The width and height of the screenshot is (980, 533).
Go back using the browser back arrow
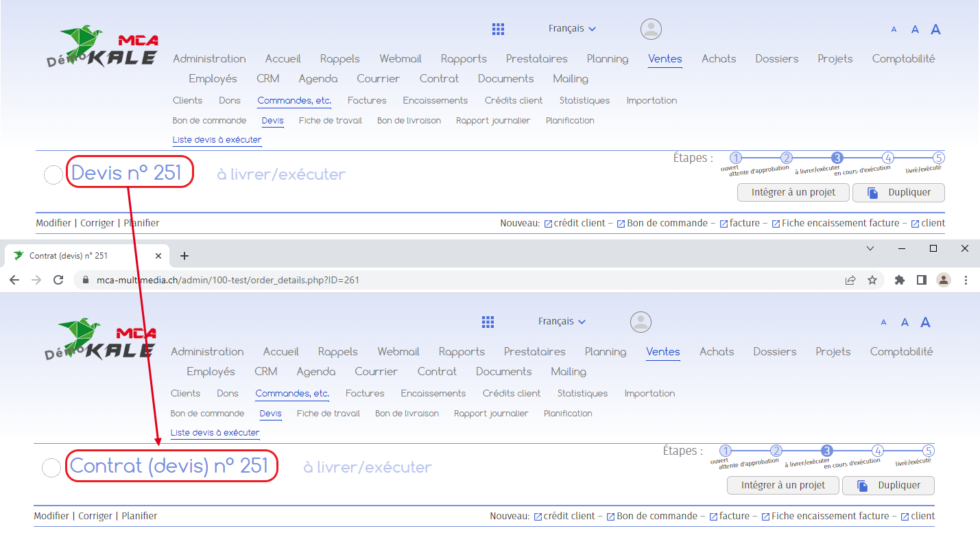[x=14, y=280]
